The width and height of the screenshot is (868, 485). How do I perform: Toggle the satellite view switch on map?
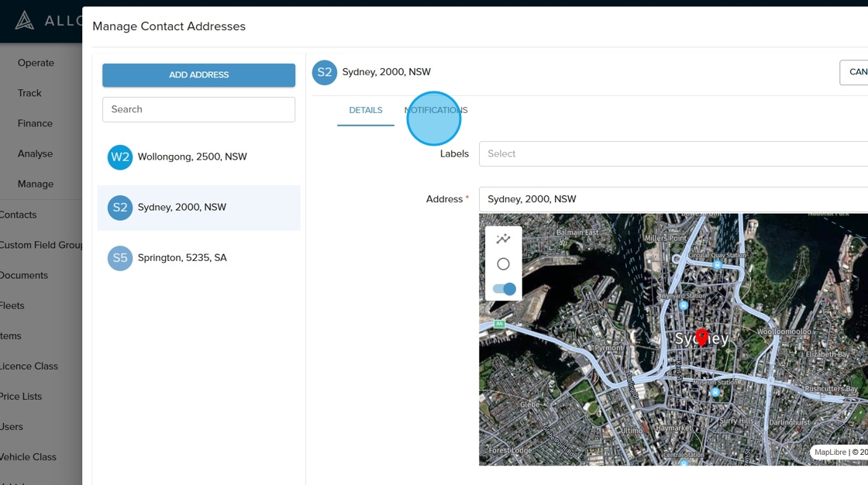tap(504, 289)
